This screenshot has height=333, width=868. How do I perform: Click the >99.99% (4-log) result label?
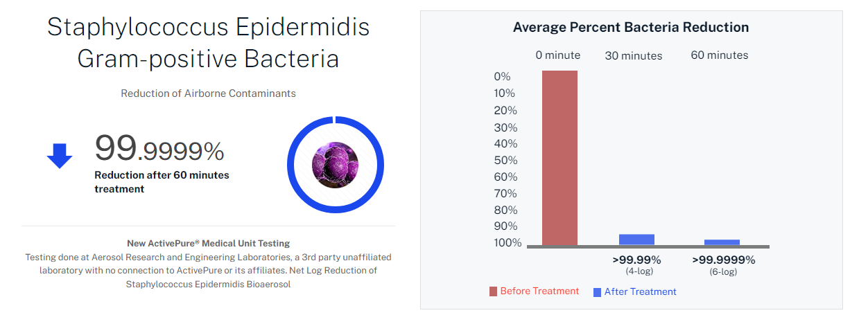636,264
